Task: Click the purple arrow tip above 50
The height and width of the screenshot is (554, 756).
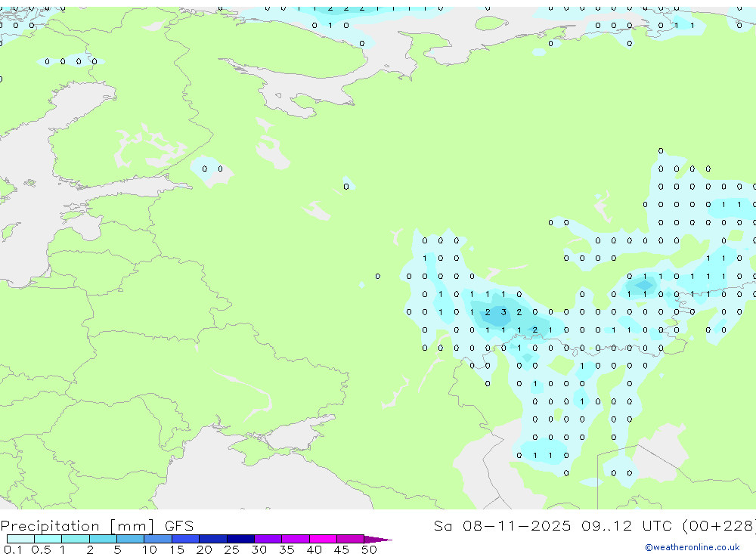Action: pos(377,539)
